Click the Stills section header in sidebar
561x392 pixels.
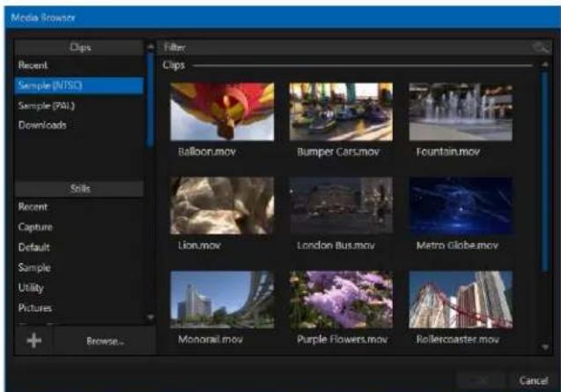(79, 189)
